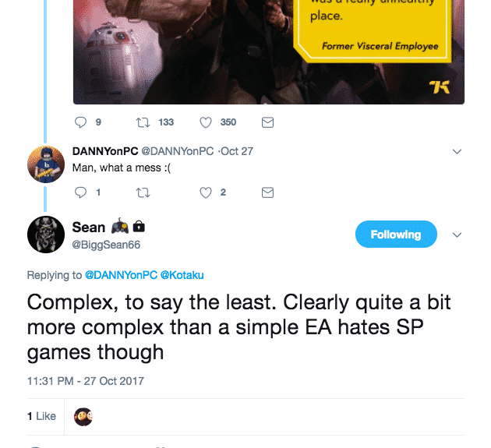
Task: Like the tweet with 350 likes
Action: (x=207, y=122)
